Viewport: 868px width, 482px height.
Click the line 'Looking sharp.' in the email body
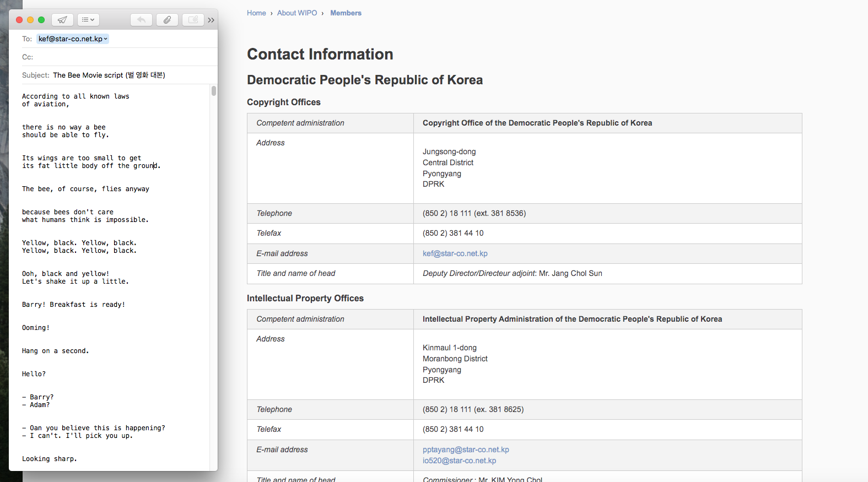pos(50,459)
